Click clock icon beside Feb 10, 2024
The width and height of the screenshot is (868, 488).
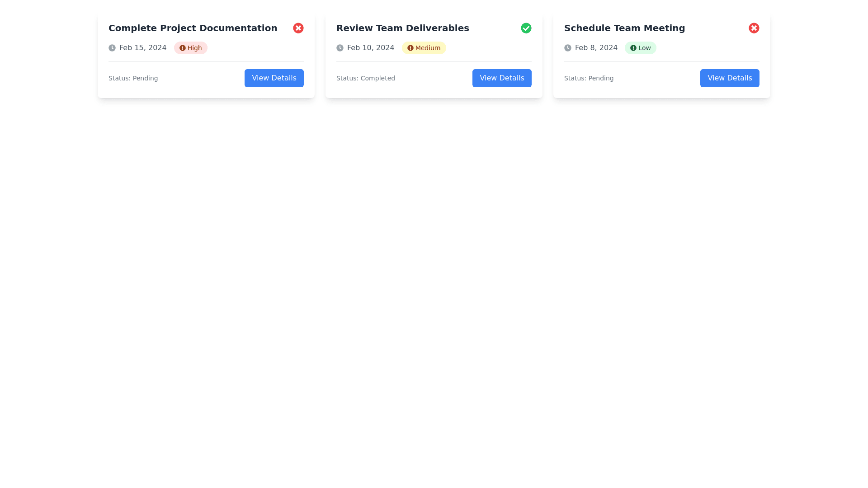pyautogui.click(x=340, y=48)
